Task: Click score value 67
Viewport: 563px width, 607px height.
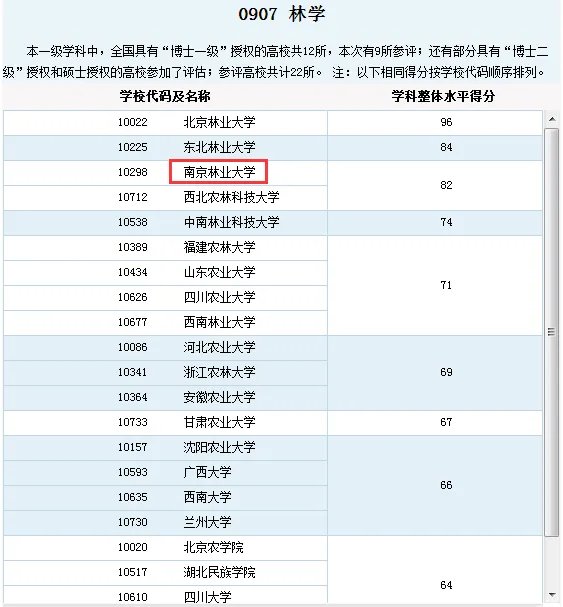Action: pyautogui.click(x=446, y=422)
